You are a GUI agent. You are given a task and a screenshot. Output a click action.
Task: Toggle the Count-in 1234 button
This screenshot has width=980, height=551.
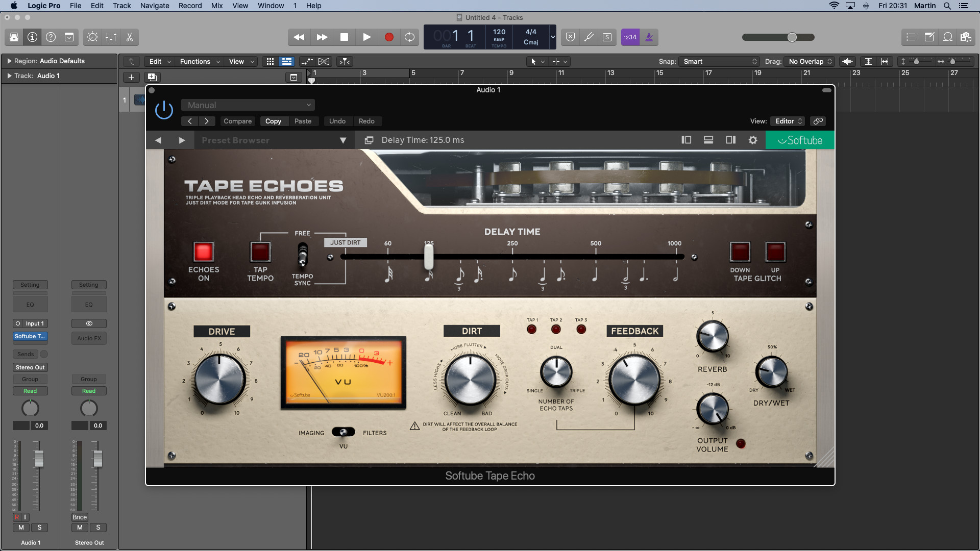pyautogui.click(x=630, y=37)
